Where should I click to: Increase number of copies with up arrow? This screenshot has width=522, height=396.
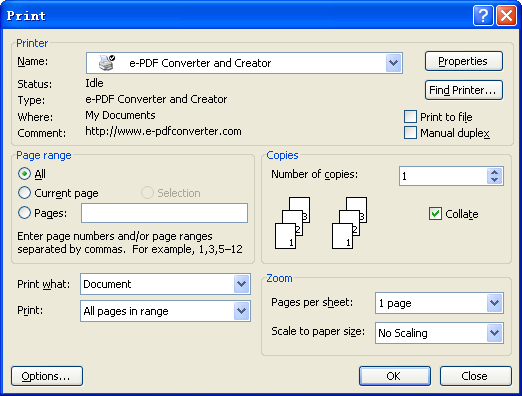[x=495, y=172]
